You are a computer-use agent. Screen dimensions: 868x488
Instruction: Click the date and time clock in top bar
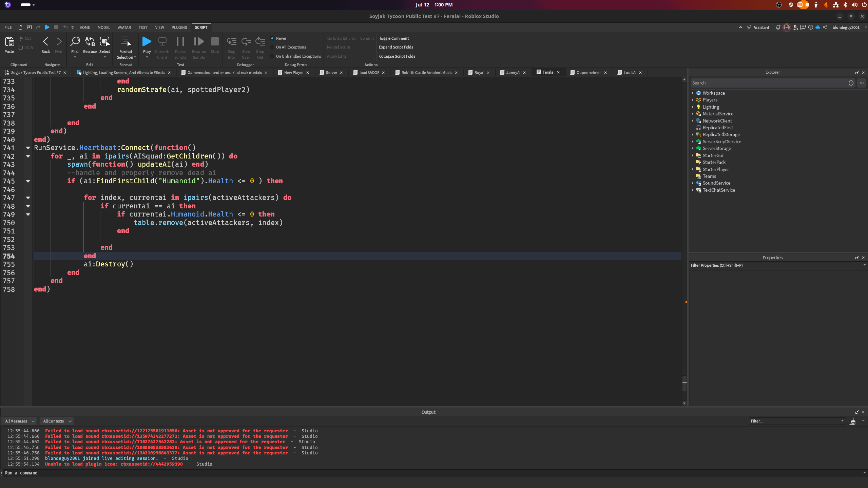point(434,5)
